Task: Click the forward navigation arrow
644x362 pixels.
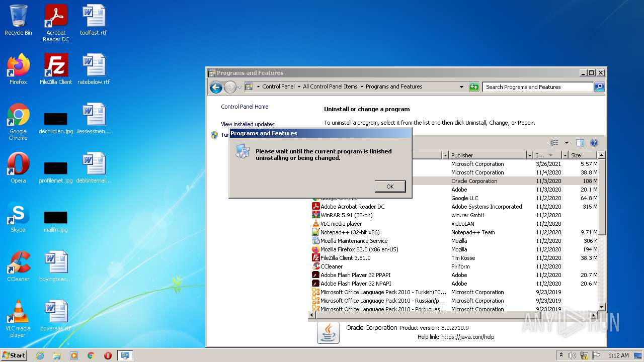Action: coord(230,87)
